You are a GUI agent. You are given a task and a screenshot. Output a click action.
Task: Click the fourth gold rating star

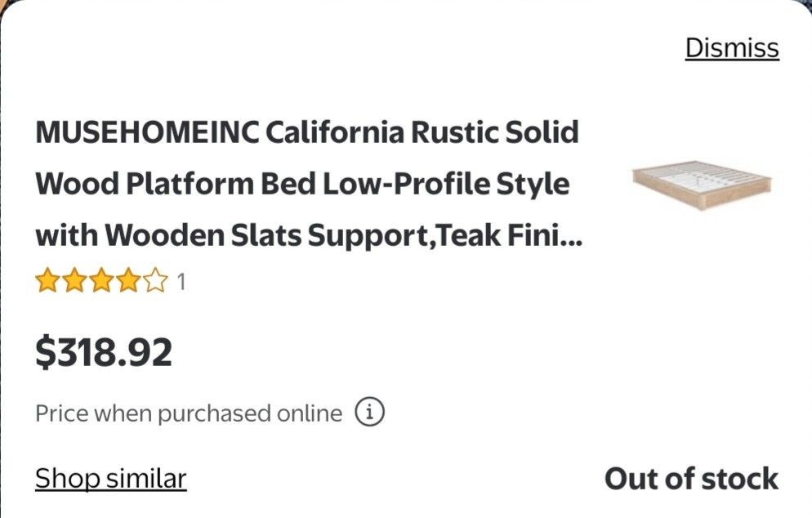point(128,283)
